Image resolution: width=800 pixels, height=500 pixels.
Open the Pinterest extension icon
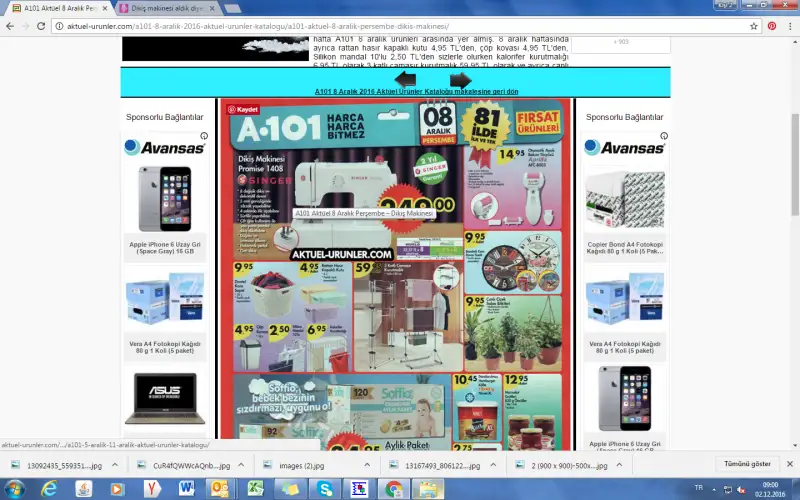click(x=772, y=26)
